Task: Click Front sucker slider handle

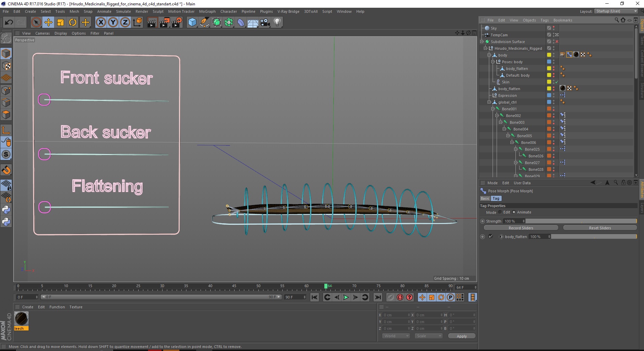Action: [44, 100]
